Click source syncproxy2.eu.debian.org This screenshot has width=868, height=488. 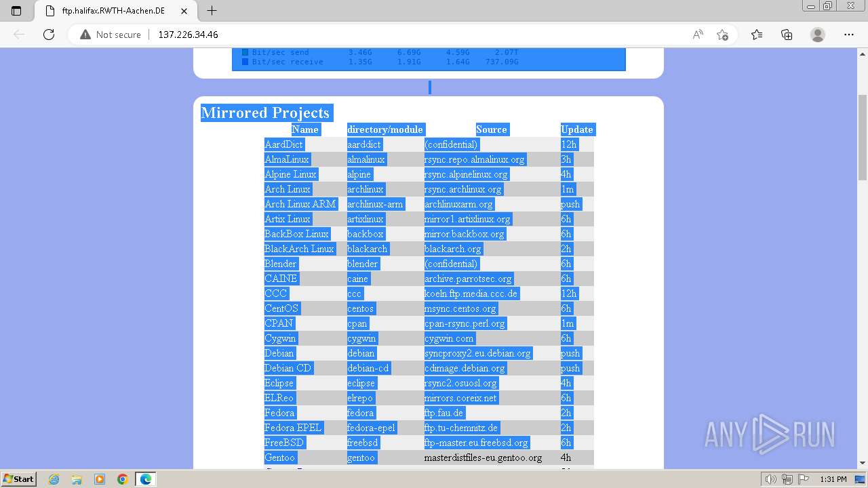(478, 353)
